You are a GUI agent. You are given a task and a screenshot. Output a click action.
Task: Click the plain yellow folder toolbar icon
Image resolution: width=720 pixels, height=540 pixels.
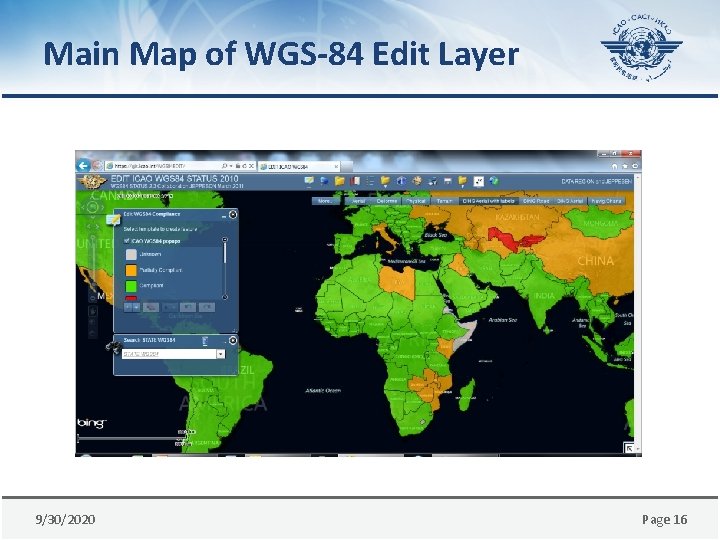click(339, 181)
